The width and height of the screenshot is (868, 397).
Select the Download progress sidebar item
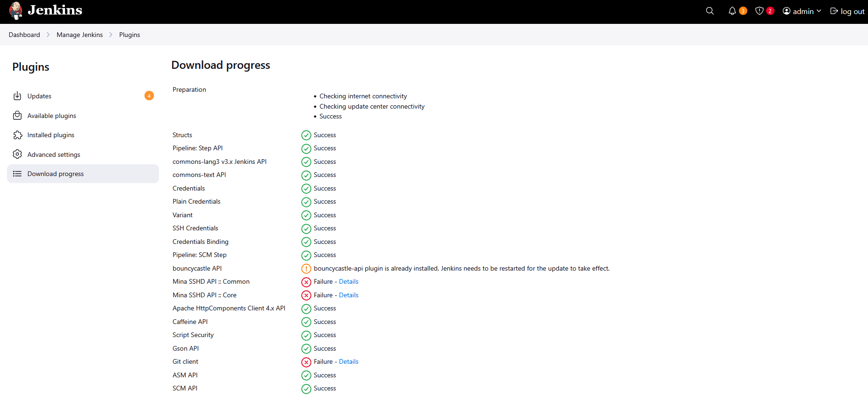[83, 174]
